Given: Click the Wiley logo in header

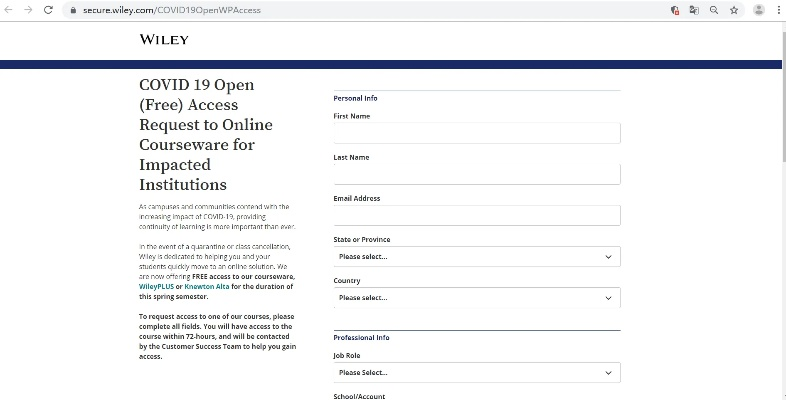Looking at the screenshot, I should [164, 40].
